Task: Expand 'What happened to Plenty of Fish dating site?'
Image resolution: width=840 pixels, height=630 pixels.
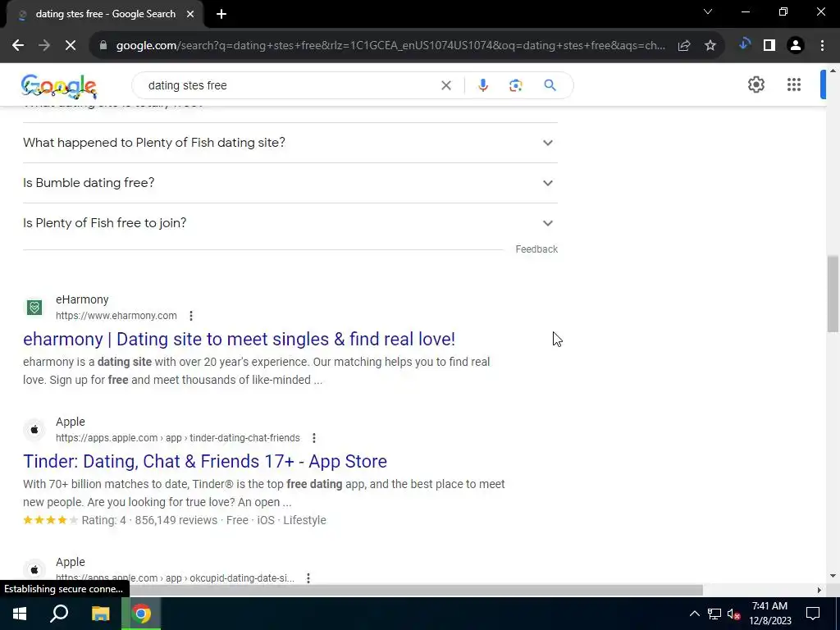Action: coord(290,143)
